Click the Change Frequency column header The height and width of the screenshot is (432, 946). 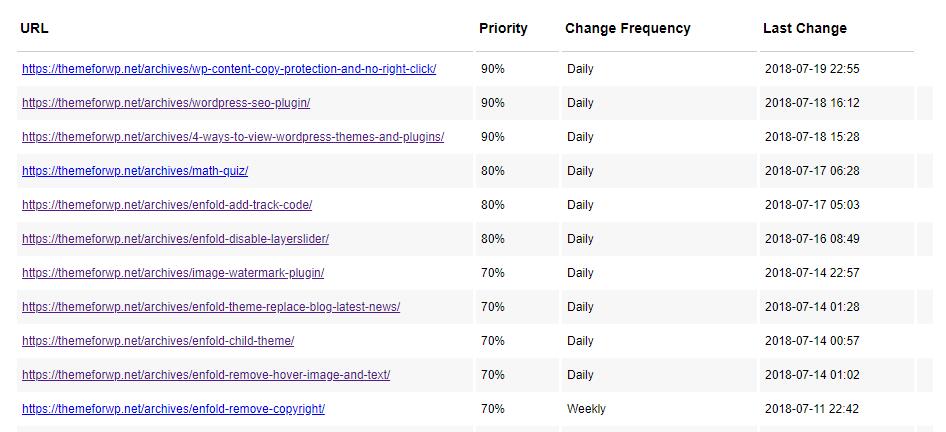pos(627,28)
